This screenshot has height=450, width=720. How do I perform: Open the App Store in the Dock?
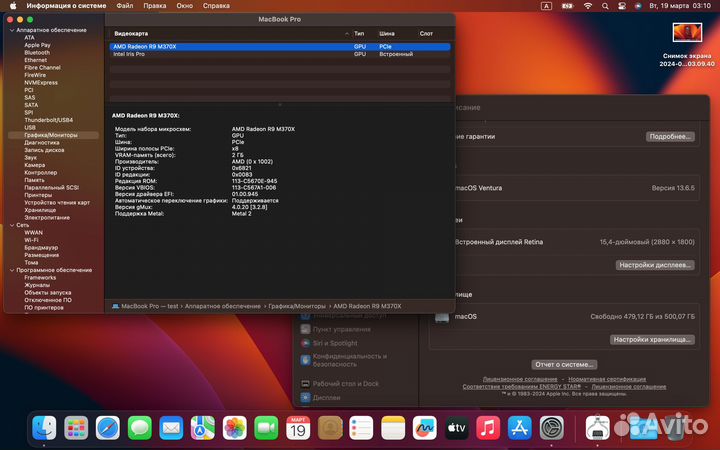pos(520,428)
